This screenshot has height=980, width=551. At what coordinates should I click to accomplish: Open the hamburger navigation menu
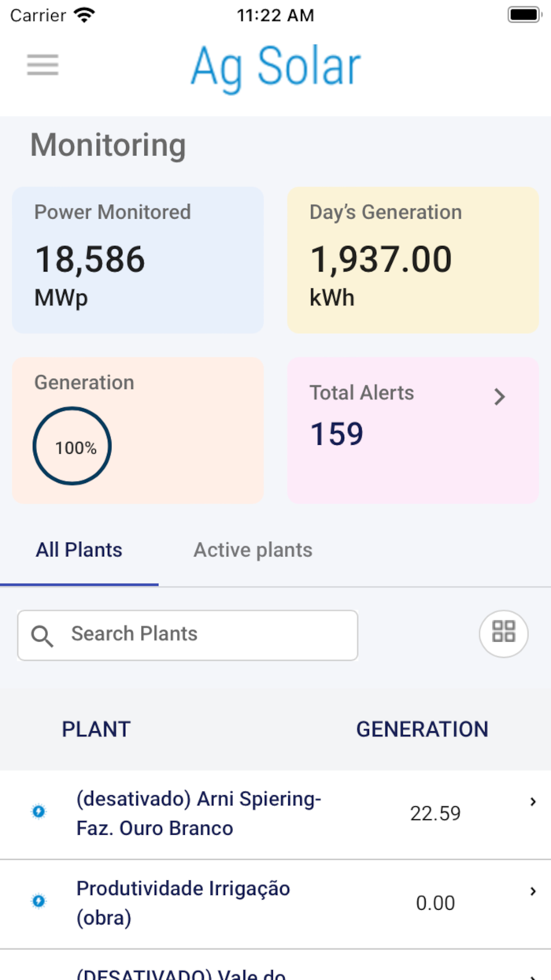(43, 65)
